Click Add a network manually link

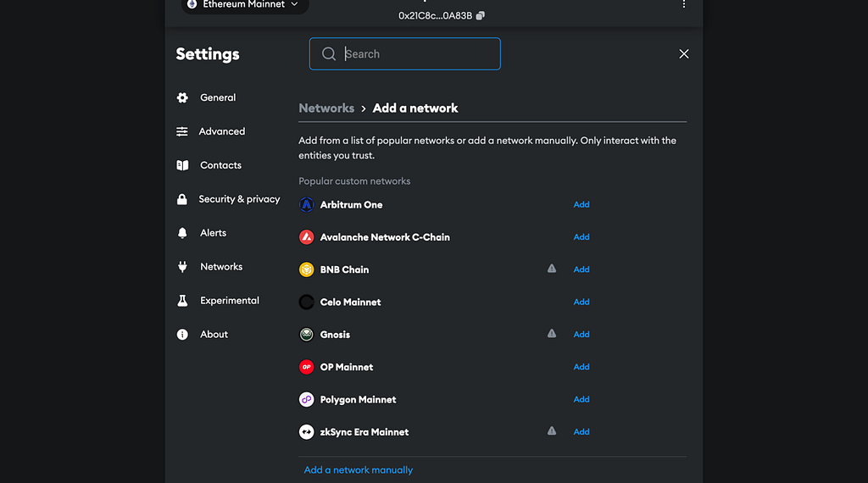coord(359,469)
